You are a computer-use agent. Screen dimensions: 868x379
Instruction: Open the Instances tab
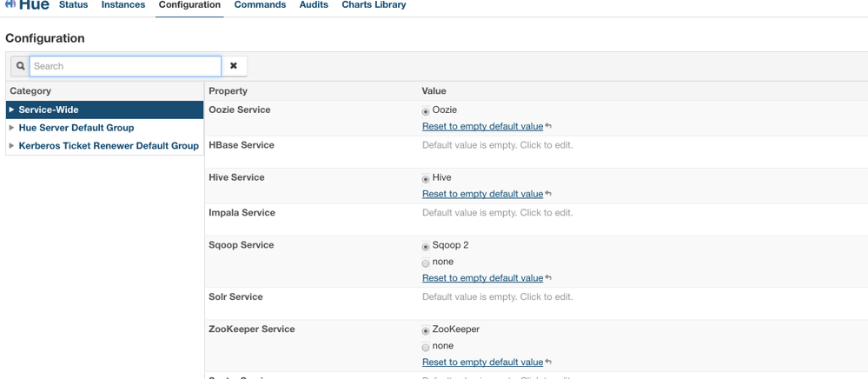[x=123, y=5]
